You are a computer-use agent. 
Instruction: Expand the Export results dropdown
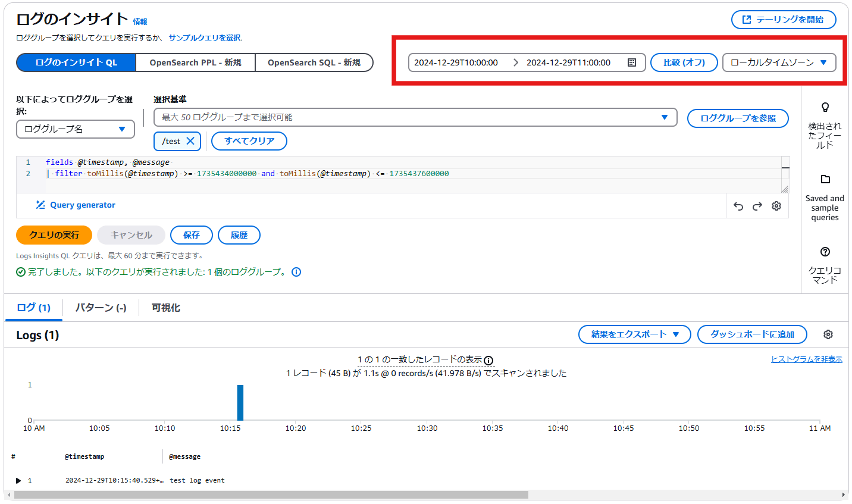click(x=635, y=334)
